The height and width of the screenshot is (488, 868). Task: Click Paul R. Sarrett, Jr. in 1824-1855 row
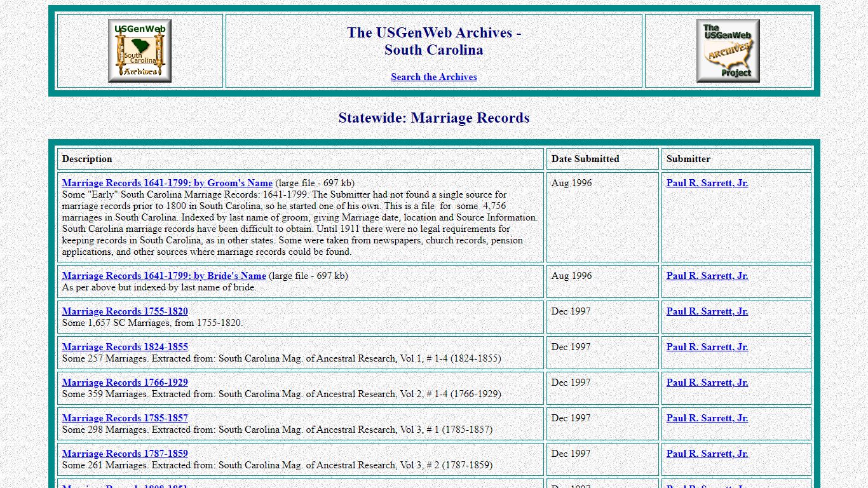click(x=707, y=347)
